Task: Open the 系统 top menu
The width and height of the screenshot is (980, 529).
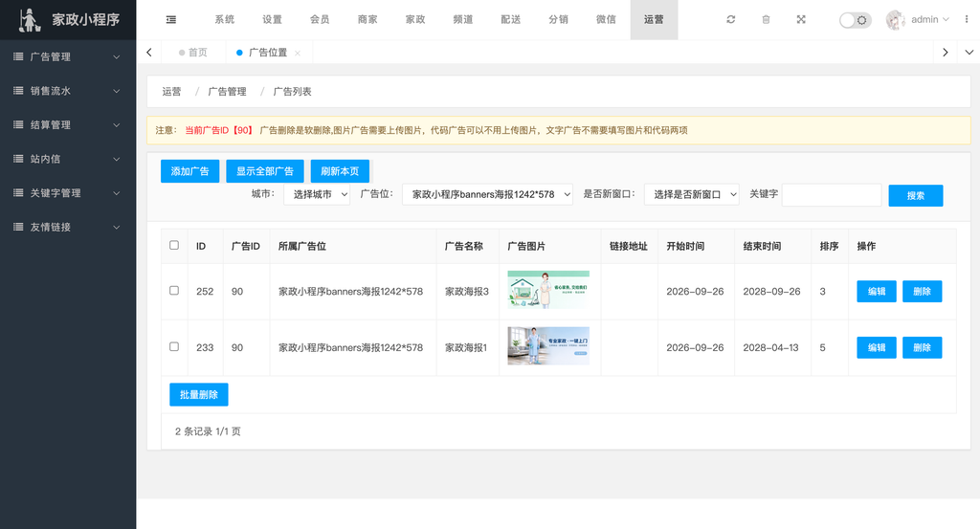Action: tap(224, 20)
